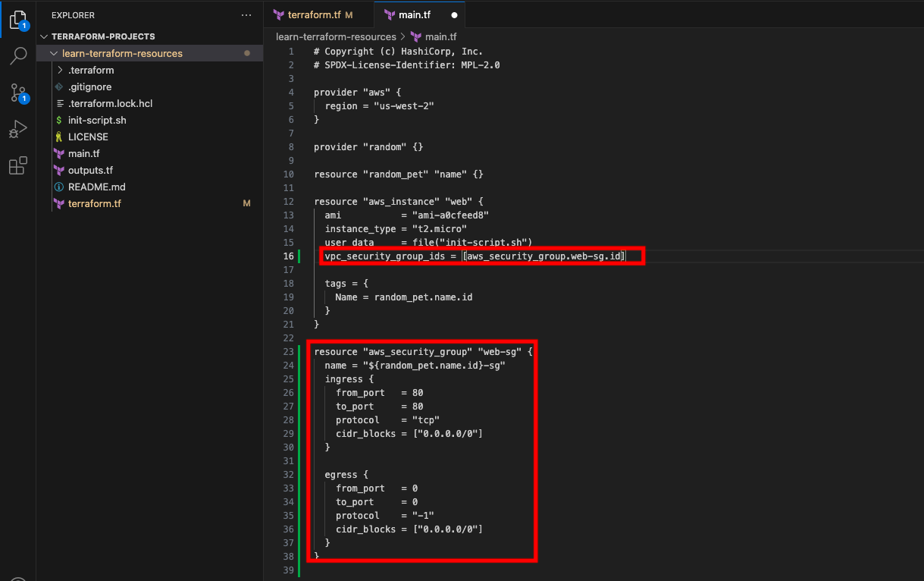
Task: Switch to the terraform.tf editor tab
Action: tap(318, 14)
